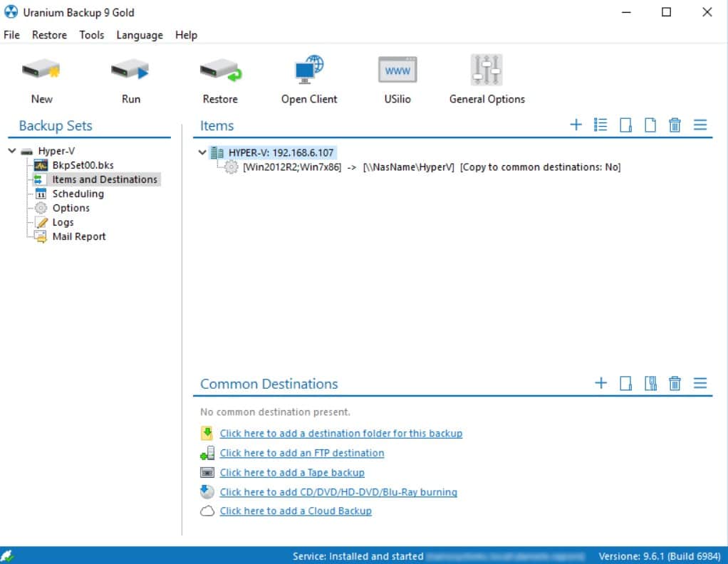The width and height of the screenshot is (728, 564).
Task: Open the Restore toolbar icon
Action: click(220, 78)
